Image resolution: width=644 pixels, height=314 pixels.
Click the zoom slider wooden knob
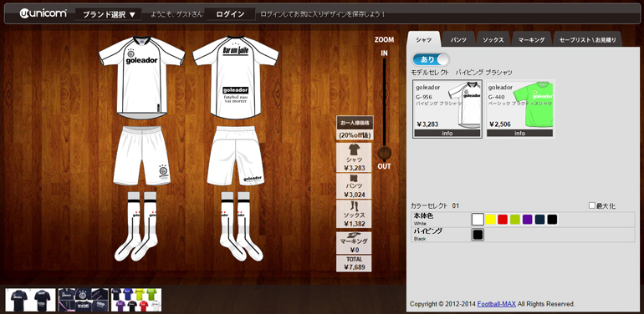tap(384, 154)
